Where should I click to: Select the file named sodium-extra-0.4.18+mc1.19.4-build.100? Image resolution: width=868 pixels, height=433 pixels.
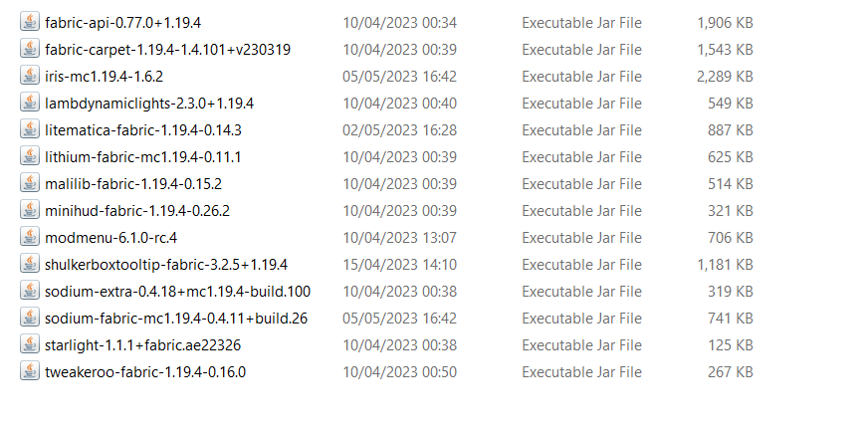point(178,292)
